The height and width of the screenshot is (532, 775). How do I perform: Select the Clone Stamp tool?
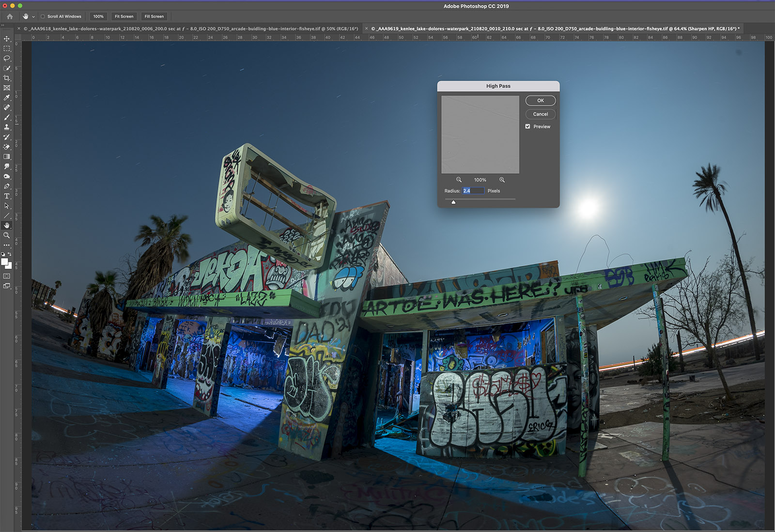point(7,127)
